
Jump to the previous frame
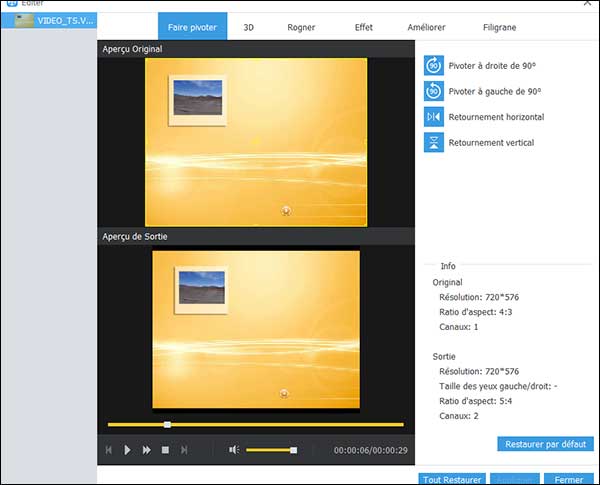coord(109,450)
